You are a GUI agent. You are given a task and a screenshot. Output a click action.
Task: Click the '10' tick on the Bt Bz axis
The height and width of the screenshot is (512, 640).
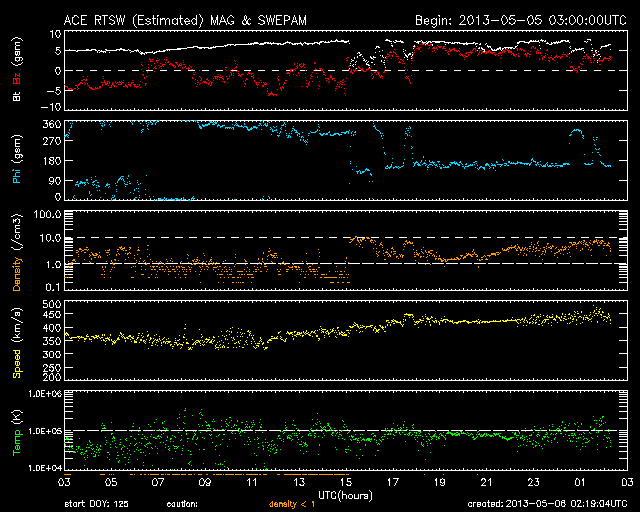click(56, 34)
